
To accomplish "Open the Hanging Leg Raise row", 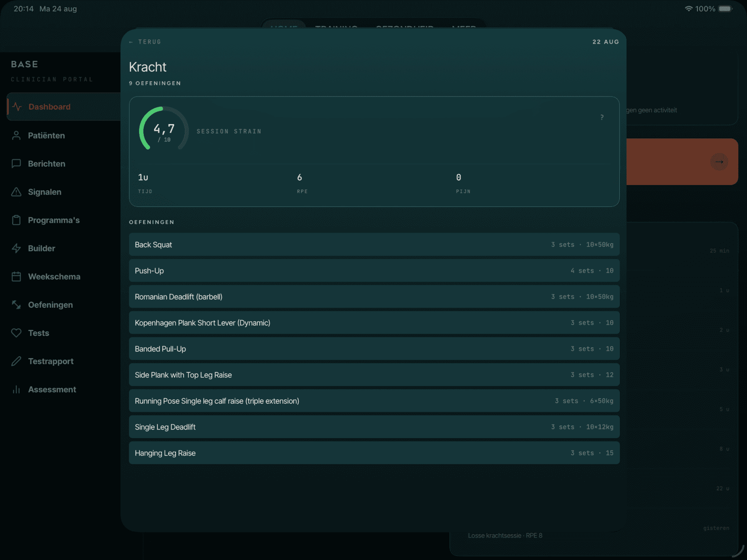I will [x=374, y=453].
